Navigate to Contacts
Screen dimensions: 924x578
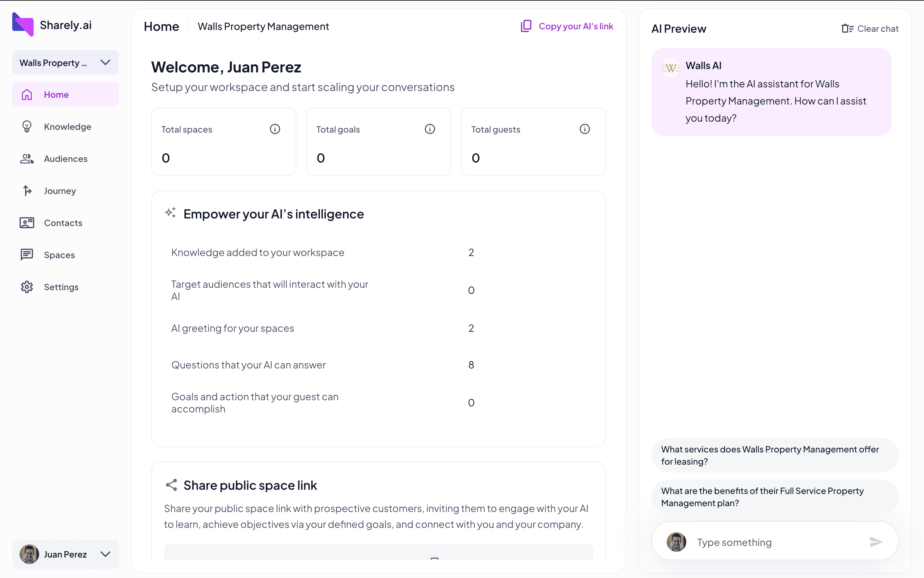[x=65, y=223]
